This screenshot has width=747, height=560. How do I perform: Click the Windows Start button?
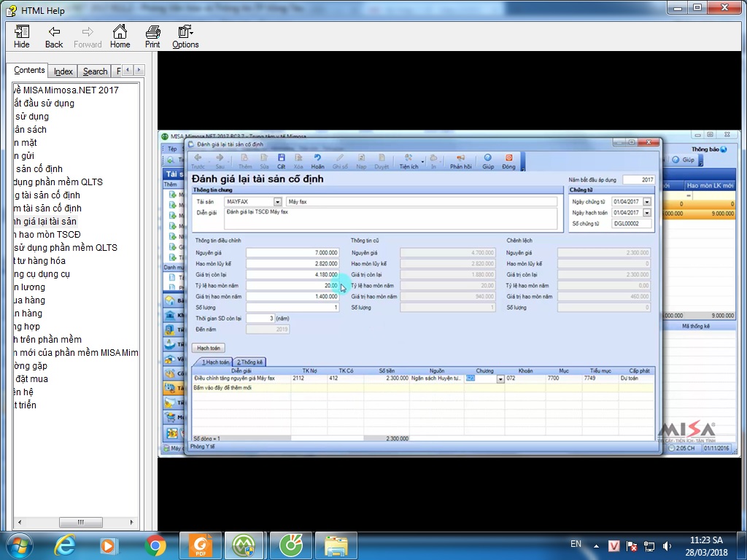20,545
